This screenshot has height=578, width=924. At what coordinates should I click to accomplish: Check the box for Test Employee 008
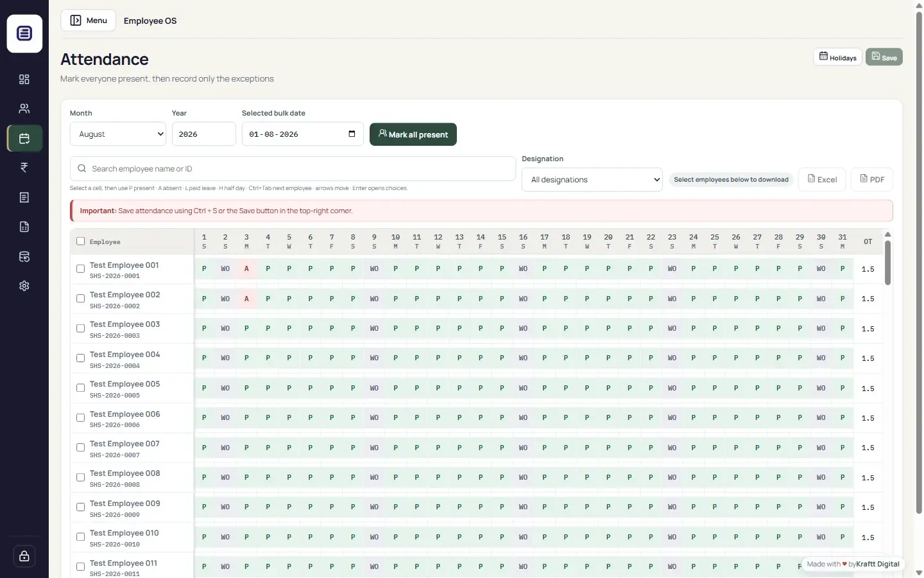[x=80, y=477]
